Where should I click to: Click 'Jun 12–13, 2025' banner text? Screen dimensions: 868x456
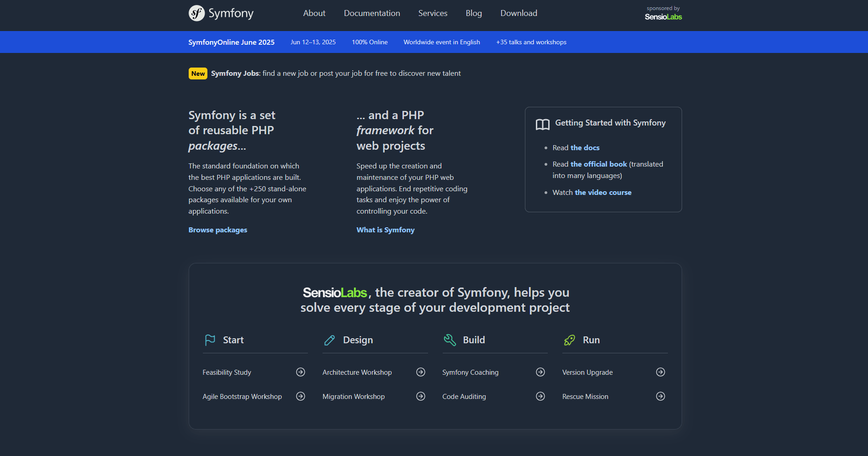[313, 42]
